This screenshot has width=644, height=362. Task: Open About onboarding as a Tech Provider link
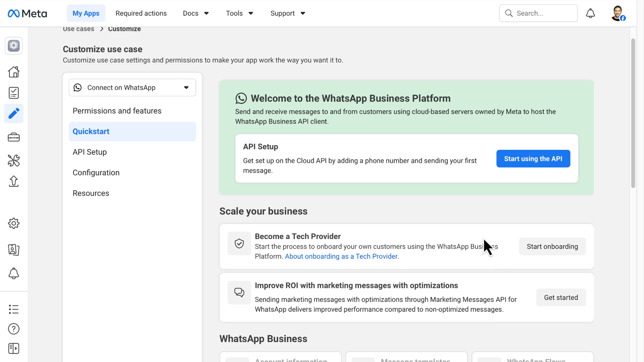click(x=341, y=256)
